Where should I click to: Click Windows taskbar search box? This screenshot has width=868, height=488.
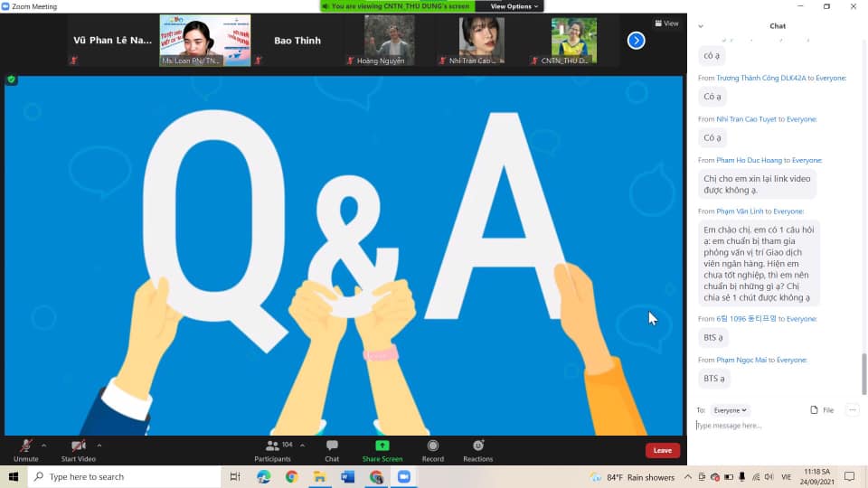(x=127, y=476)
